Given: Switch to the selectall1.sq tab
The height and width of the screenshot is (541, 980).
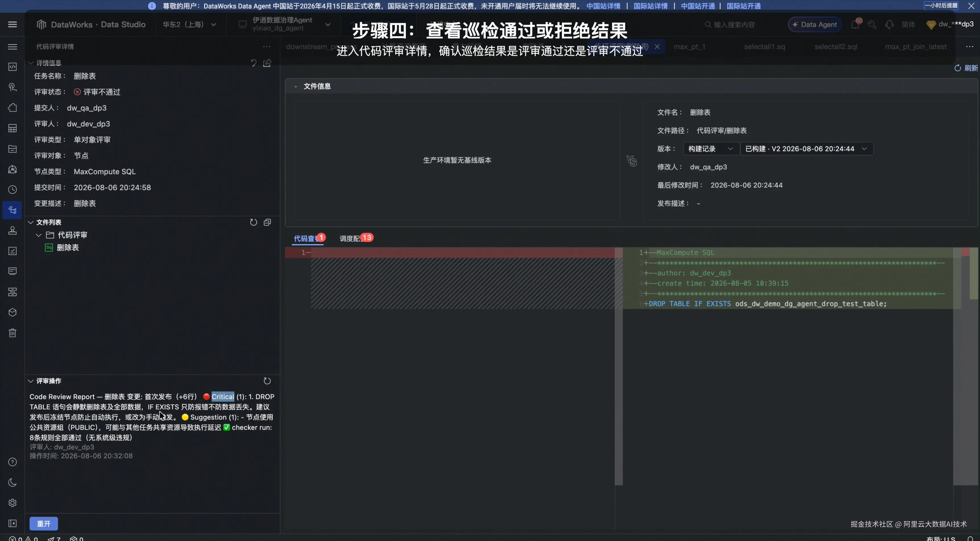Looking at the screenshot, I should coord(764,46).
